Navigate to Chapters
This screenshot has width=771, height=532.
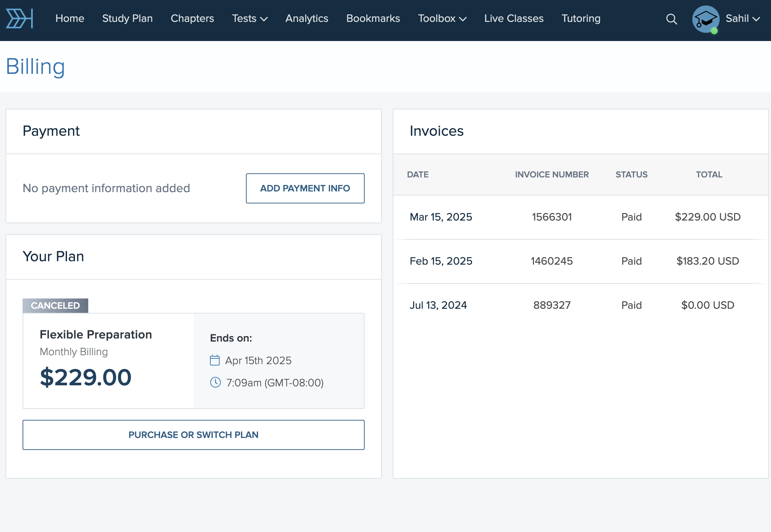point(192,18)
